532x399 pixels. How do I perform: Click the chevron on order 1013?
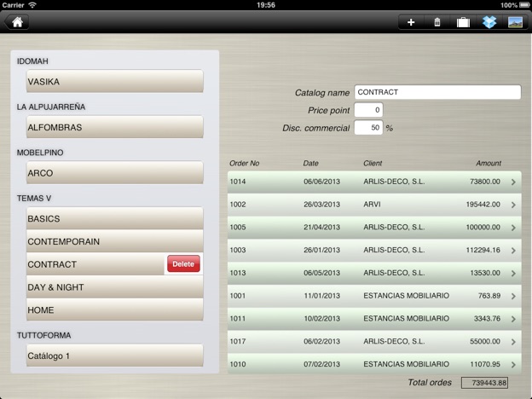(x=513, y=273)
